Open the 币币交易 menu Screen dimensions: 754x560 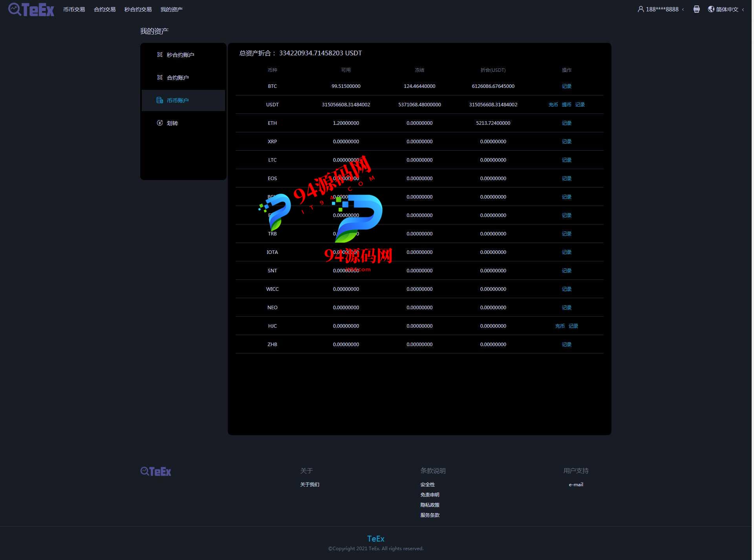click(74, 9)
